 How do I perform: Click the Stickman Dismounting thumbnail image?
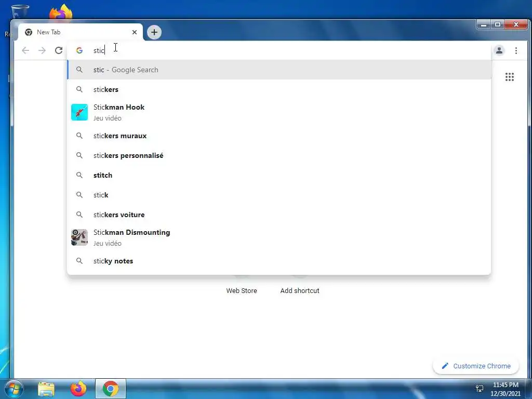(x=79, y=237)
